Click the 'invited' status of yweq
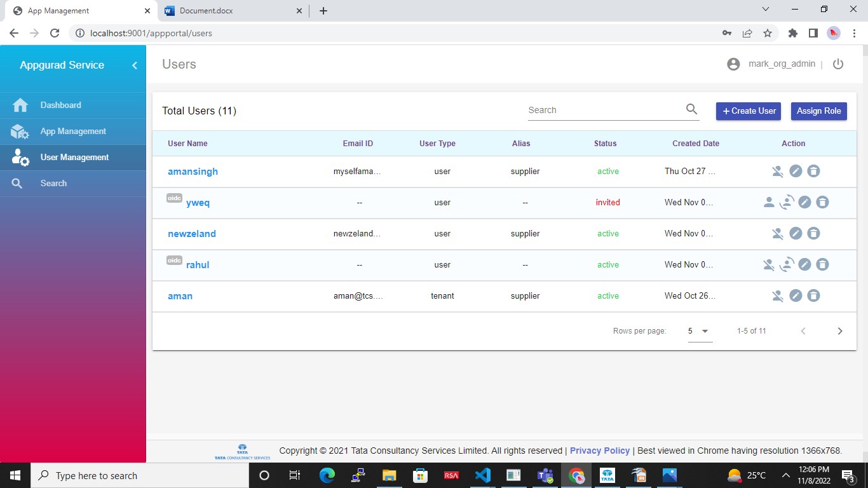Screen dimensions: 868x488 tap(607, 202)
